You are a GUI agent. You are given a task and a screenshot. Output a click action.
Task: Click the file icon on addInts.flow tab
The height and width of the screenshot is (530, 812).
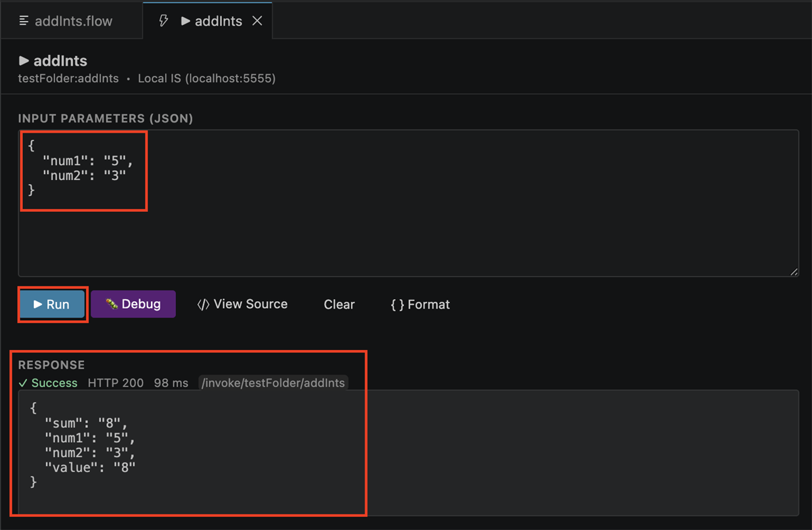(24, 21)
